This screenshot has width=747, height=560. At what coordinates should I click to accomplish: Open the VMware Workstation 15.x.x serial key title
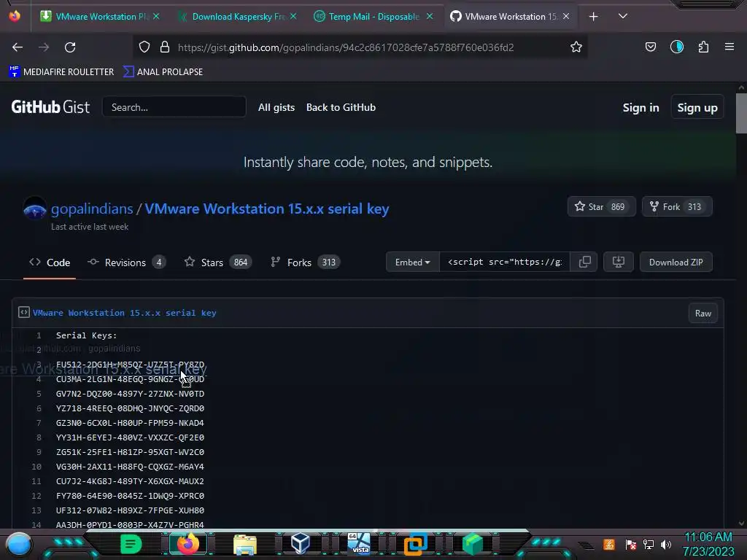click(x=267, y=209)
